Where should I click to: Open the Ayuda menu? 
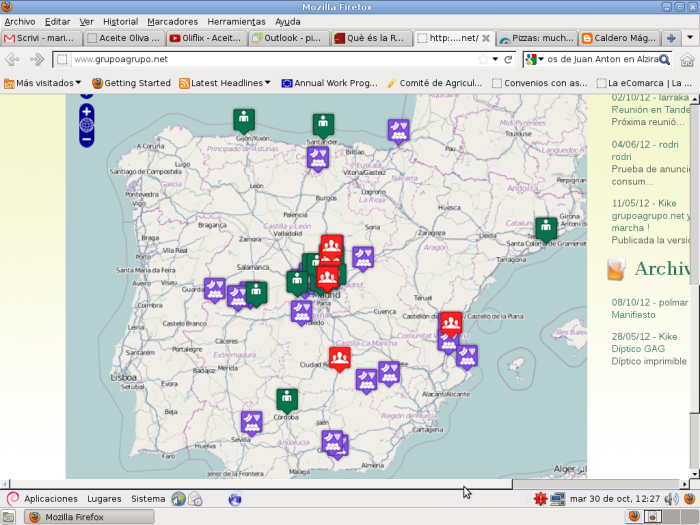[288, 21]
